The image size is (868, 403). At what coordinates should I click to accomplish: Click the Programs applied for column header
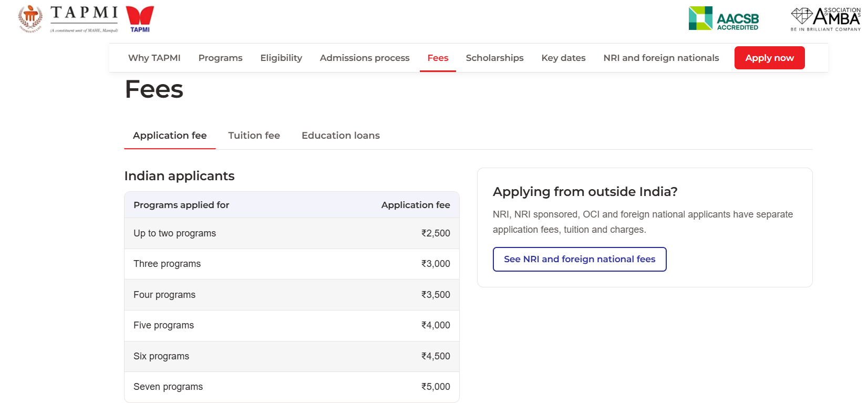click(x=181, y=205)
